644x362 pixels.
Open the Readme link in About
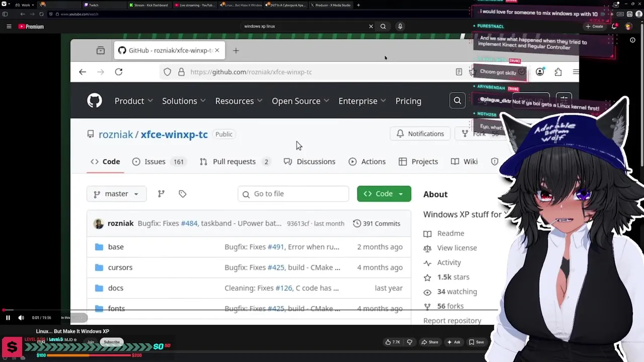point(444,233)
